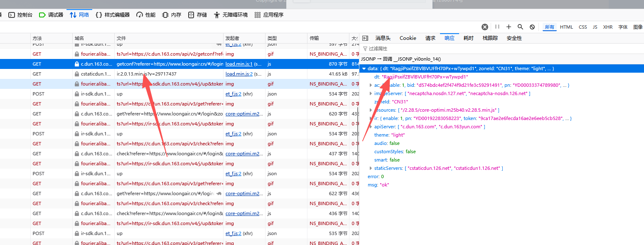Clear the network request list

point(485,27)
